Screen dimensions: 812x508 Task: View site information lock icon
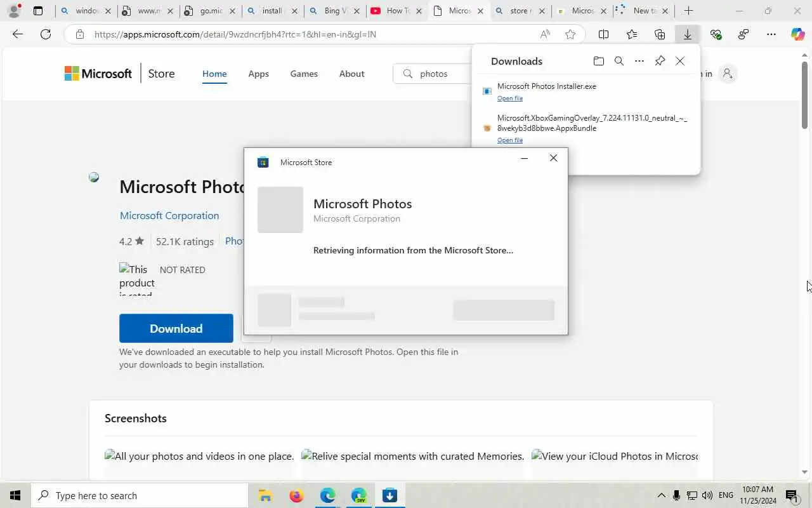pos(79,34)
